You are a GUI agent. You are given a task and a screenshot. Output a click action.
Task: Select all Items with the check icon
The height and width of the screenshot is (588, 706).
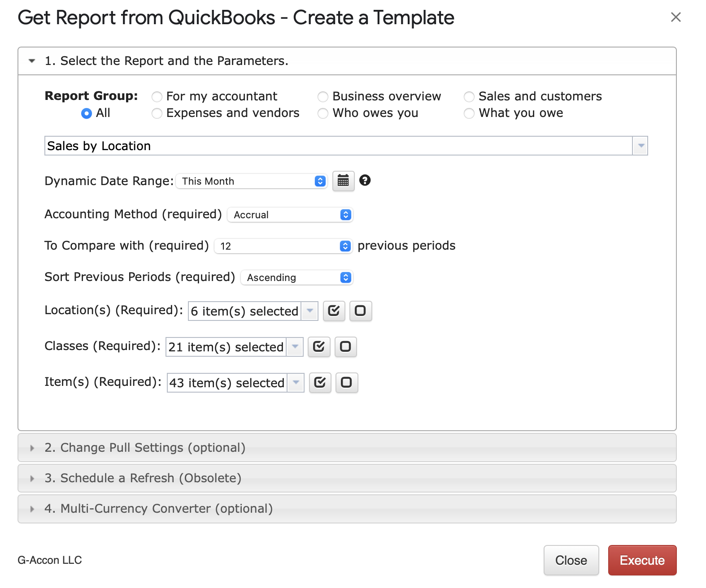(x=320, y=382)
